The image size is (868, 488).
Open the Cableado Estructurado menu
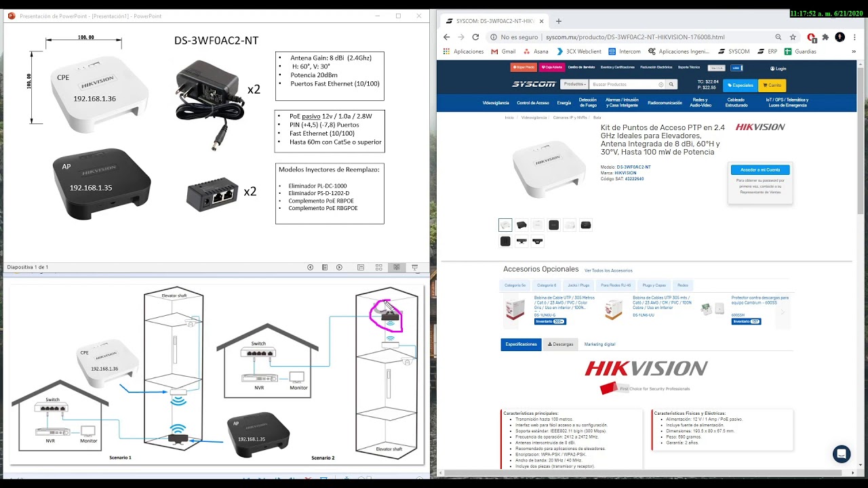pos(736,102)
